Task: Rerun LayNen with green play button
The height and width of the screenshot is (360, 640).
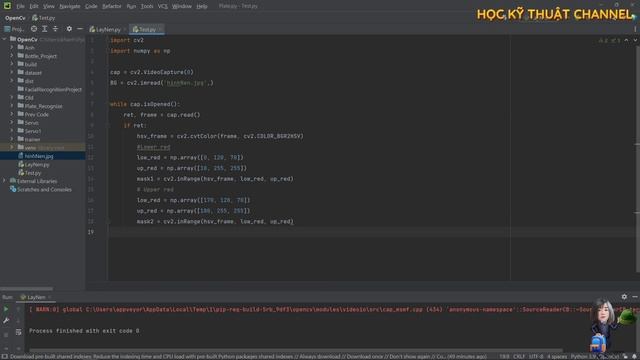Action: coord(6,309)
